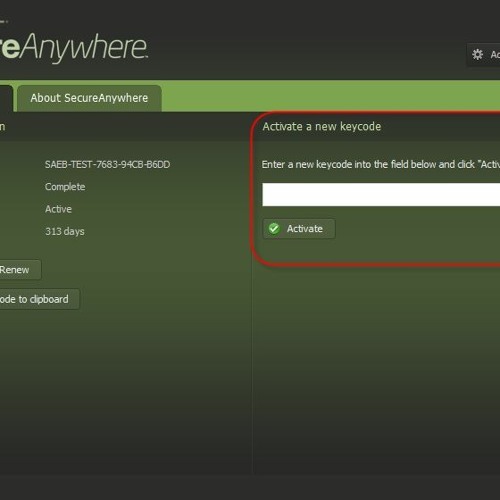Click the green checkmark icon on Activate

274,229
